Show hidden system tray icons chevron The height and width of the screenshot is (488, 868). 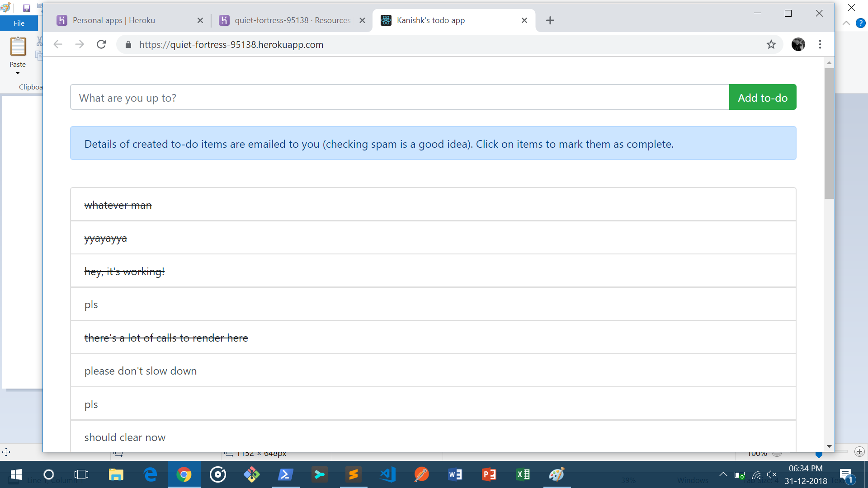(x=723, y=474)
